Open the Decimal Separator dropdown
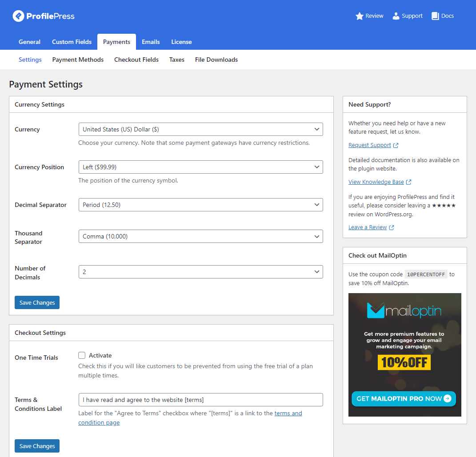The image size is (476, 457). (200, 205)
